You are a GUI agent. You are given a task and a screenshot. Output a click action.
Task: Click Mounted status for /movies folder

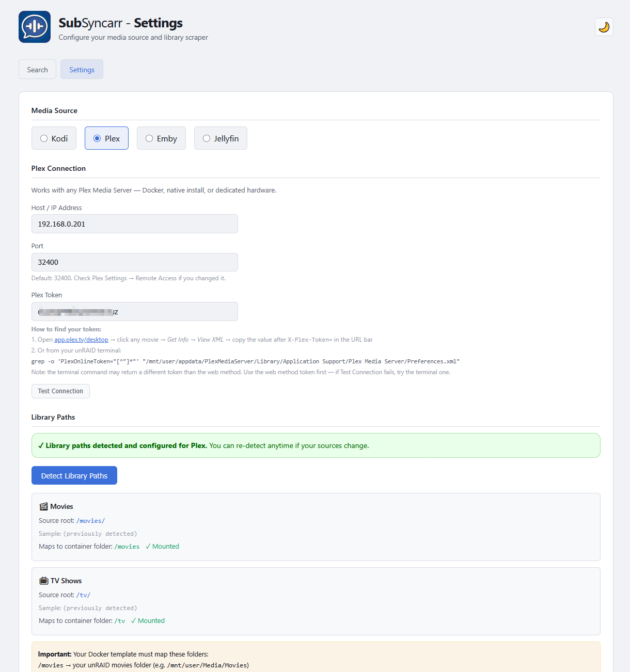pyautogui.click(x=162, y=547)
